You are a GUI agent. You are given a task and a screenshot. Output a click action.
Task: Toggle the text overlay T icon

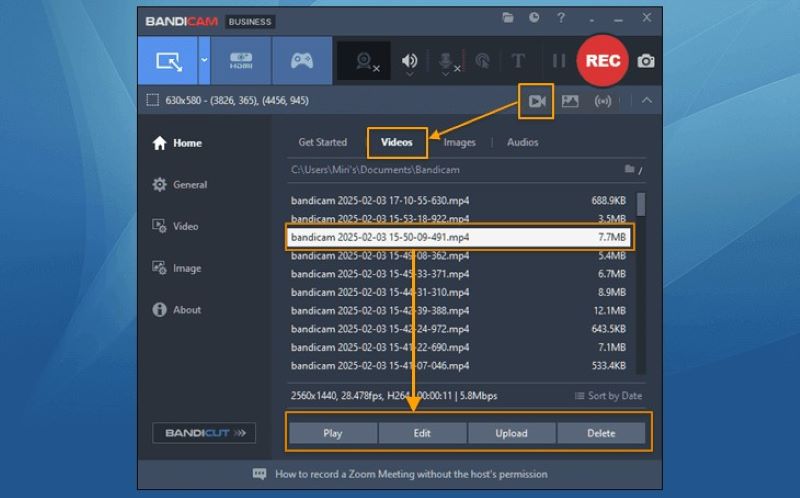(x=518, y=61)
